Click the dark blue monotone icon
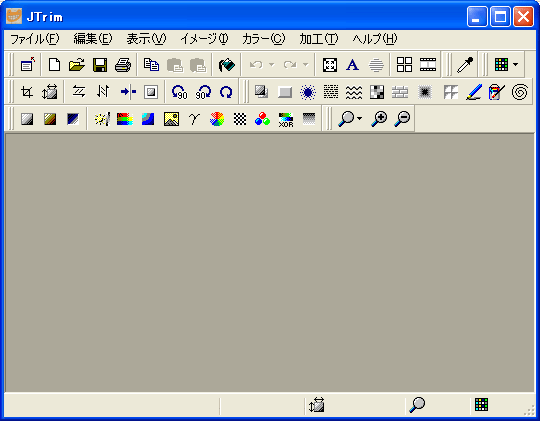 coord(73,119)
